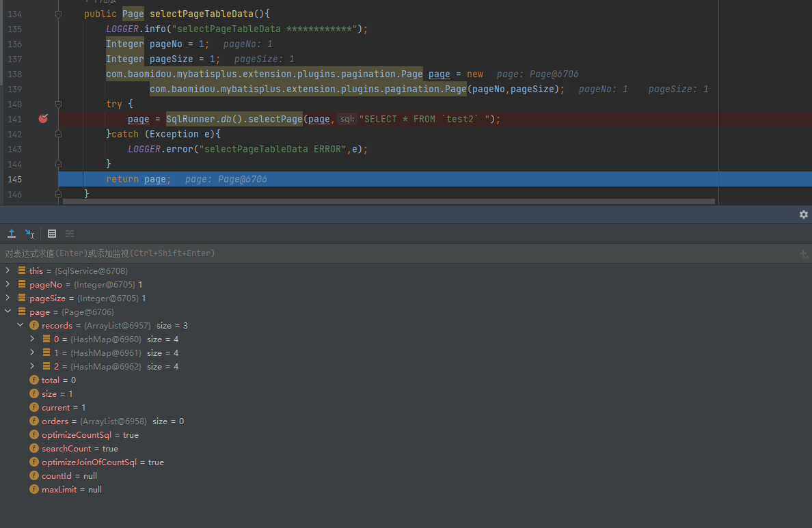Select the this = SqlService variable row
This screenshot has width=812, height=528.
click(x=35, y=270)
